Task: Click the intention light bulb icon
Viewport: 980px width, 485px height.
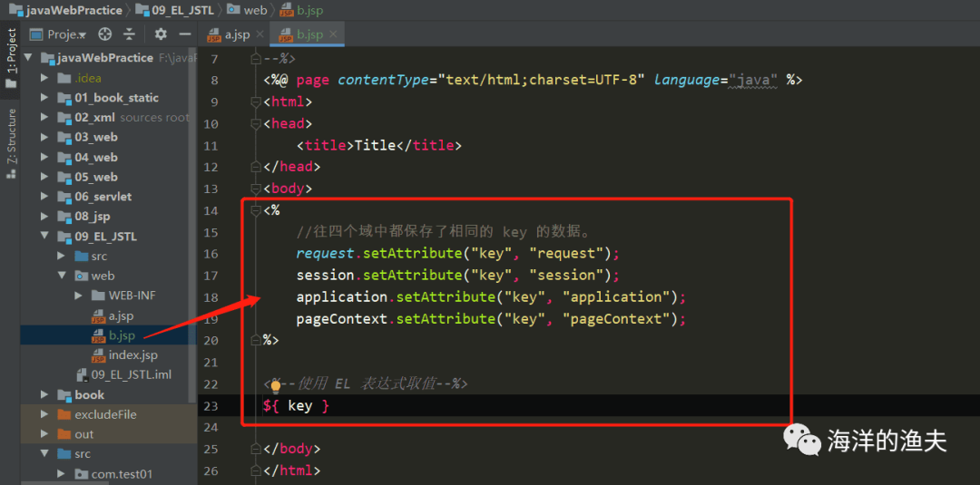Action: coord(276,388)
